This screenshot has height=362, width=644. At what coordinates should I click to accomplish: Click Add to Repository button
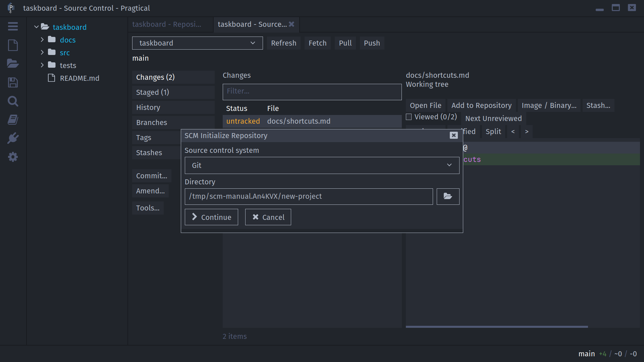click(482, 105)
